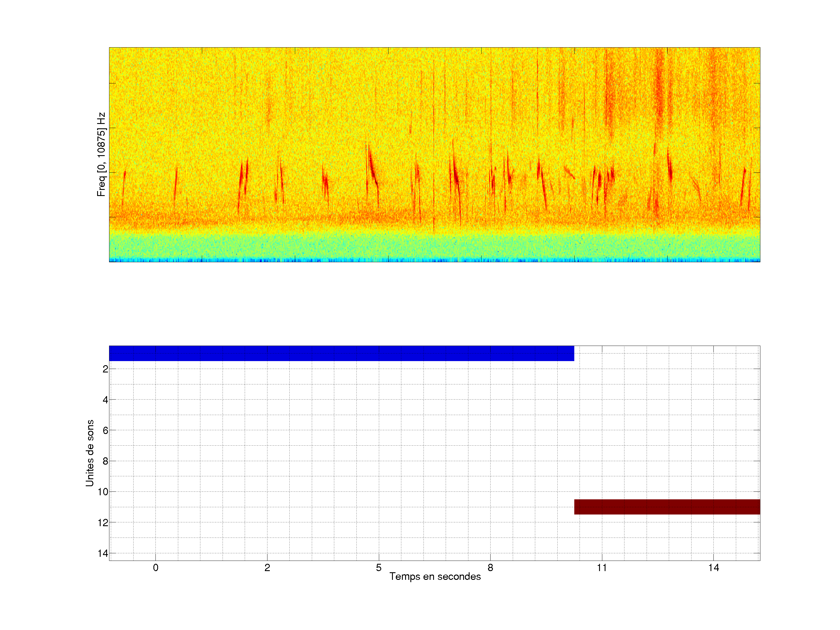Click y-axis tick label 6

tap(105, 430)
